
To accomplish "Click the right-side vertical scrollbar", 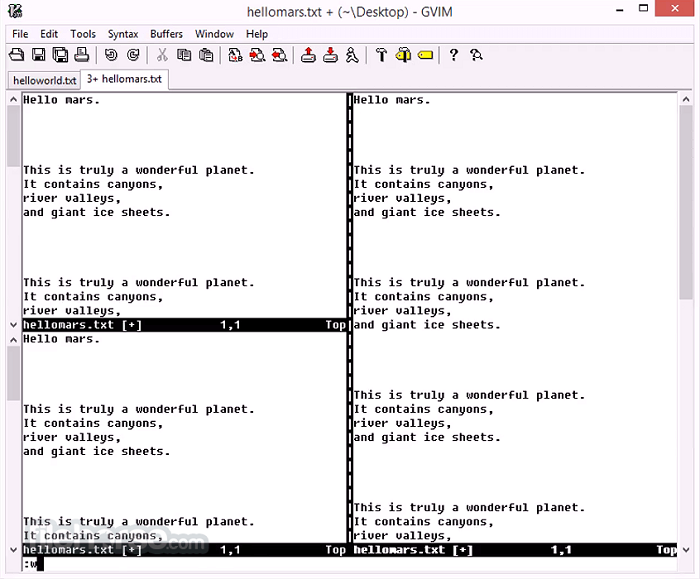I will pos(686,300).
